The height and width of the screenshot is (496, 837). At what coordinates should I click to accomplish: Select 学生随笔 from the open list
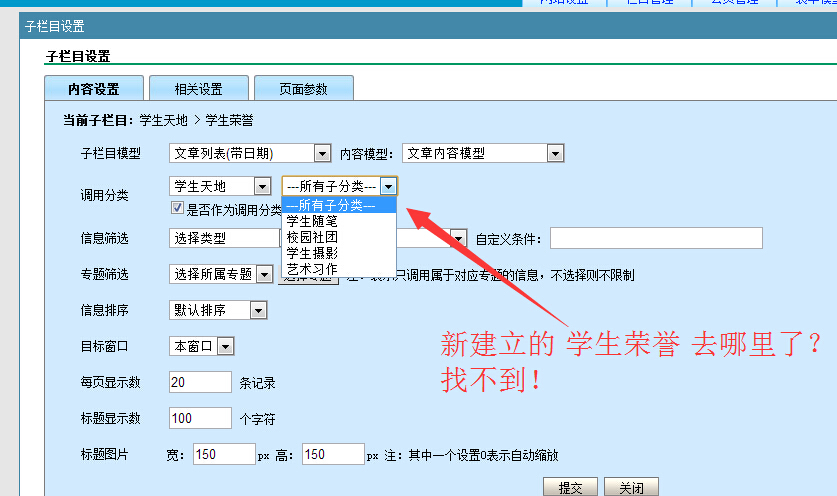pos(312,221)
